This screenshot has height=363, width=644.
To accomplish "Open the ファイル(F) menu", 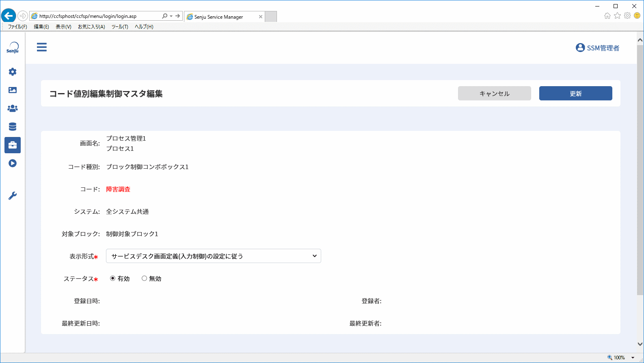I will [x=17, y=27].
